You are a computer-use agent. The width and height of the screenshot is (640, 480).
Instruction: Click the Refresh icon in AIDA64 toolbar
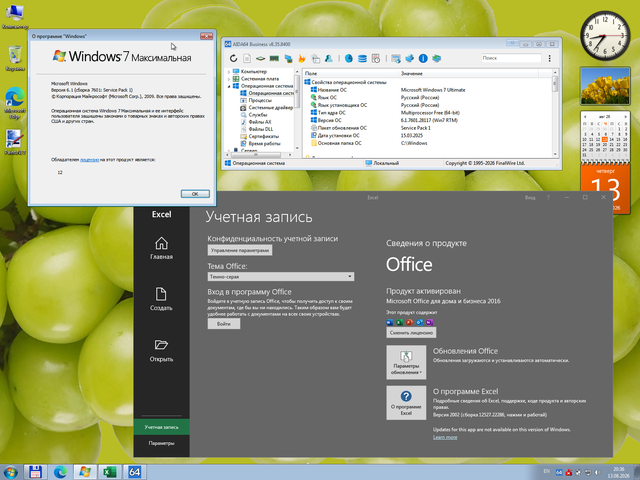click(x=233, y=58)
